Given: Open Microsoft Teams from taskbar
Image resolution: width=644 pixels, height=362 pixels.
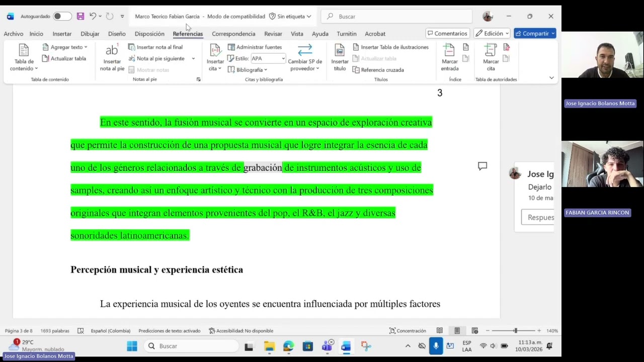Looking at the screenshot, I should tap(327, 346).
